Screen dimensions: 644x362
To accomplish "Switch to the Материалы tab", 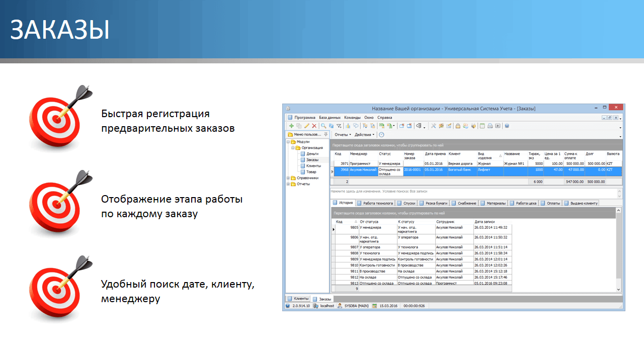I will click(x=493, y=203).
